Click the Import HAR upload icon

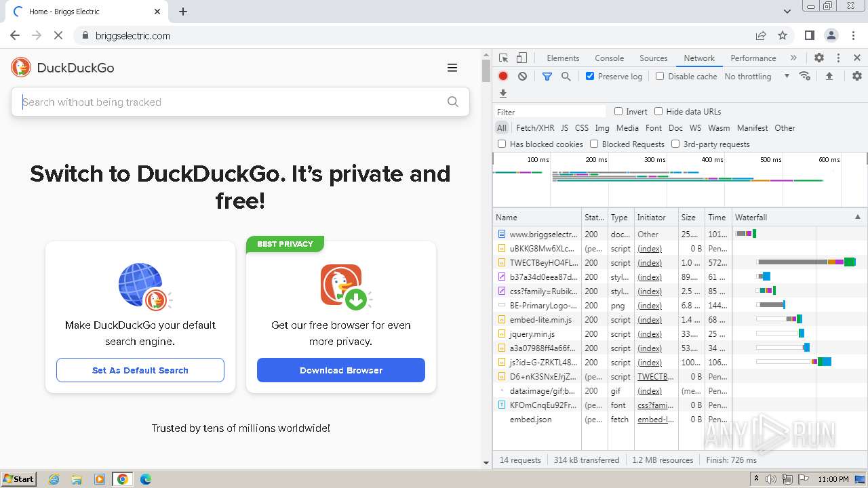[x=829, y=77]
